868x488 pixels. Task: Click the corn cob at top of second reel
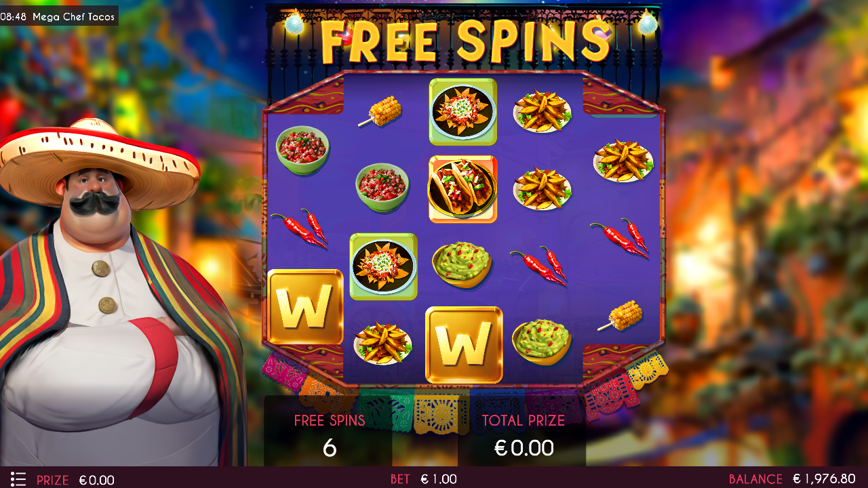pyautogui.click(x=382, y=111)
